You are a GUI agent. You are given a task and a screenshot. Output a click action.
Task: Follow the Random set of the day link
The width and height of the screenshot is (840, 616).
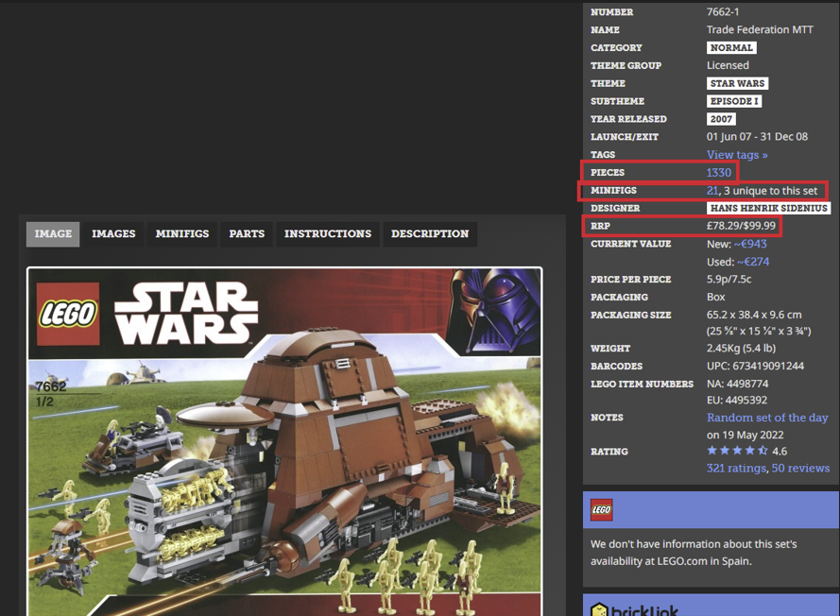point(767,418)
